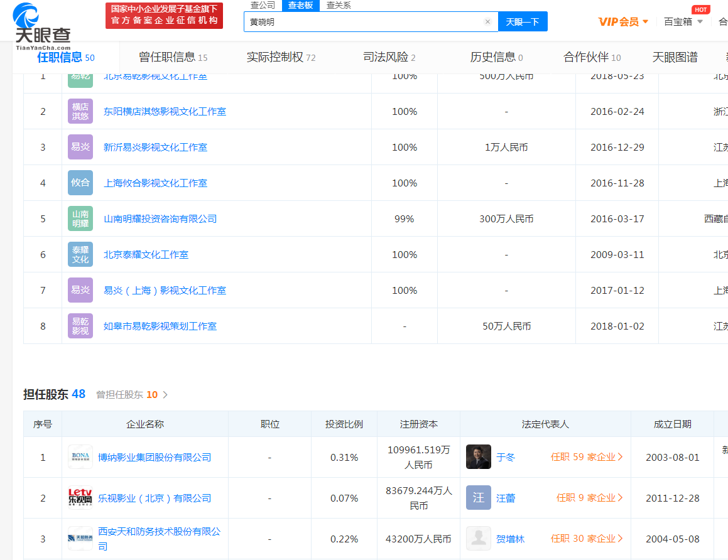Click the TianYanCha logo
Image resolution: width=728 pixels, height=560 pixels.
(x=42, y=26)
